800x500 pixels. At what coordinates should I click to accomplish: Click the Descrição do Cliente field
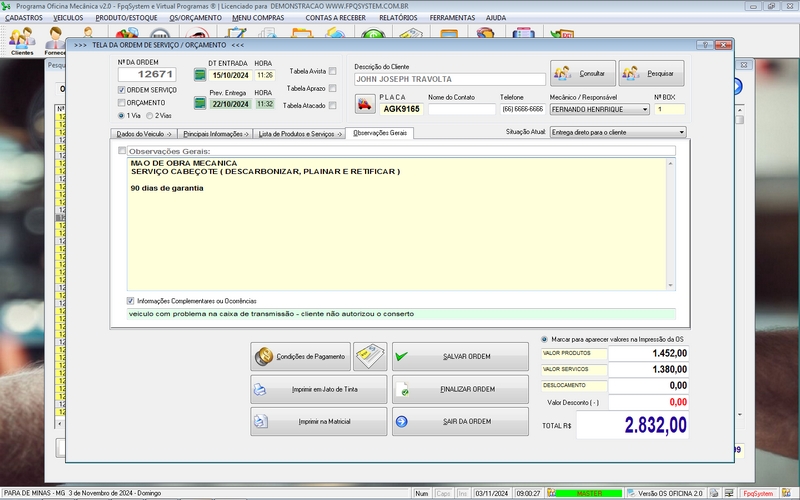click(x=449, y=79)
